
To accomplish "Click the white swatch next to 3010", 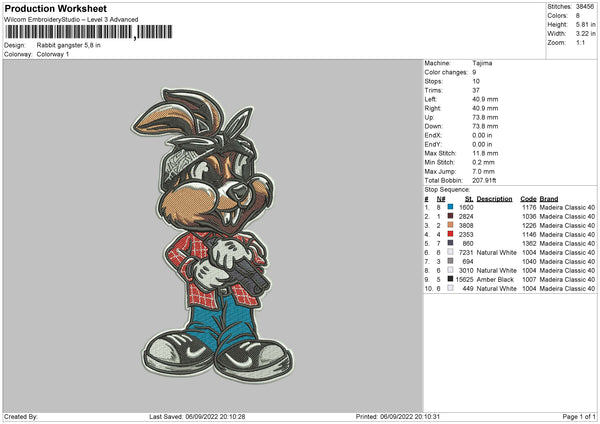I will pos(450,270).
